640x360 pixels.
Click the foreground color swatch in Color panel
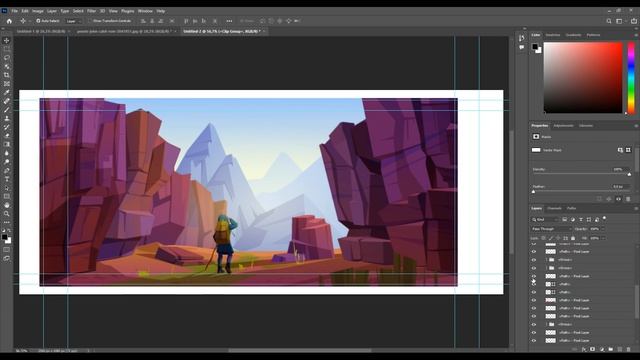point(535,47)
